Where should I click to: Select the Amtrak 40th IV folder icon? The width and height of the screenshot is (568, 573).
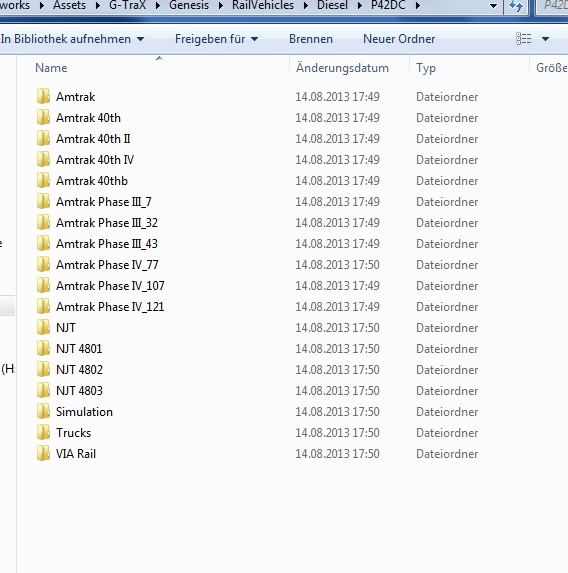[43, 160]
